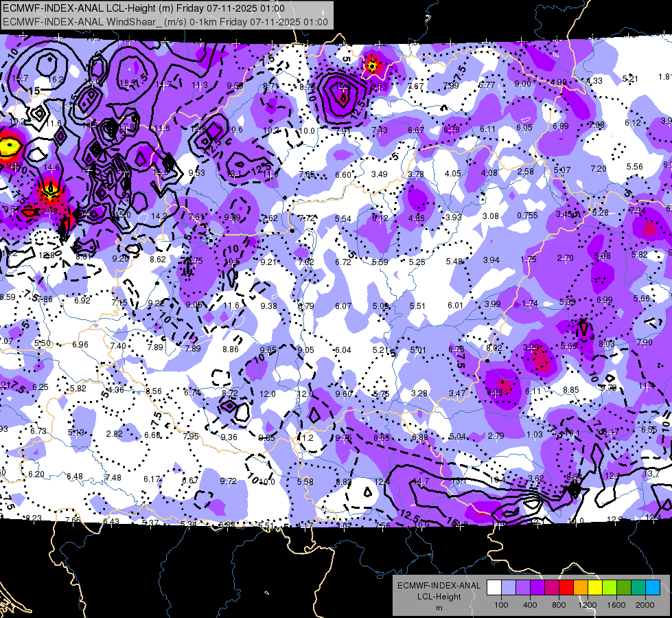Click the map value 8.02
The image size is (672, 618).
pos(494,348)
